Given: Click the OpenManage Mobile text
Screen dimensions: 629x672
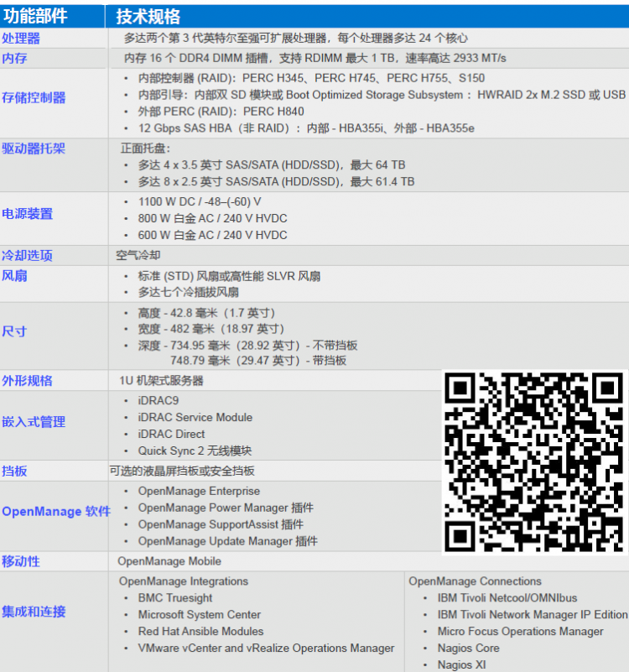Looking at the screenshot, I should point(169,561).
